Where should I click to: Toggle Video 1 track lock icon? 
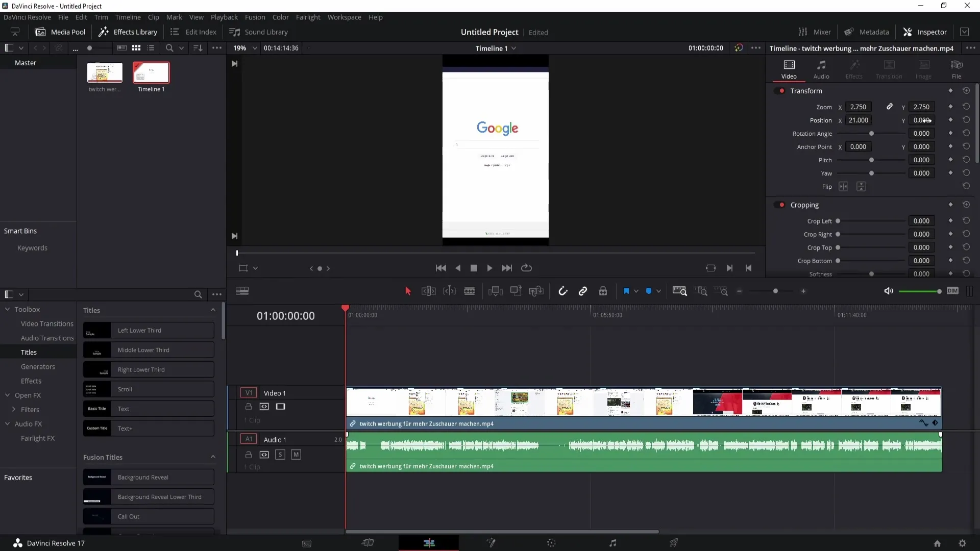click(x=249, y=406)
